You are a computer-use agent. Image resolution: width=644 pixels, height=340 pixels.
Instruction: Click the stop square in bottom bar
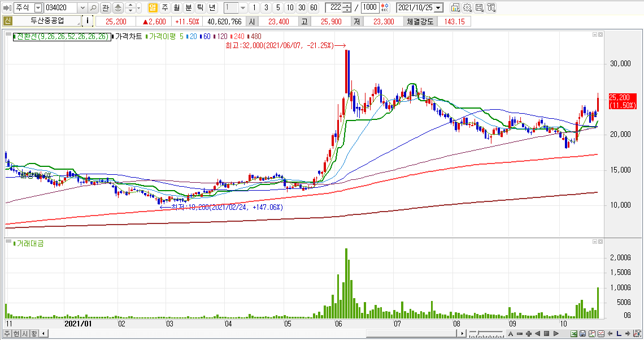[547, 333]
